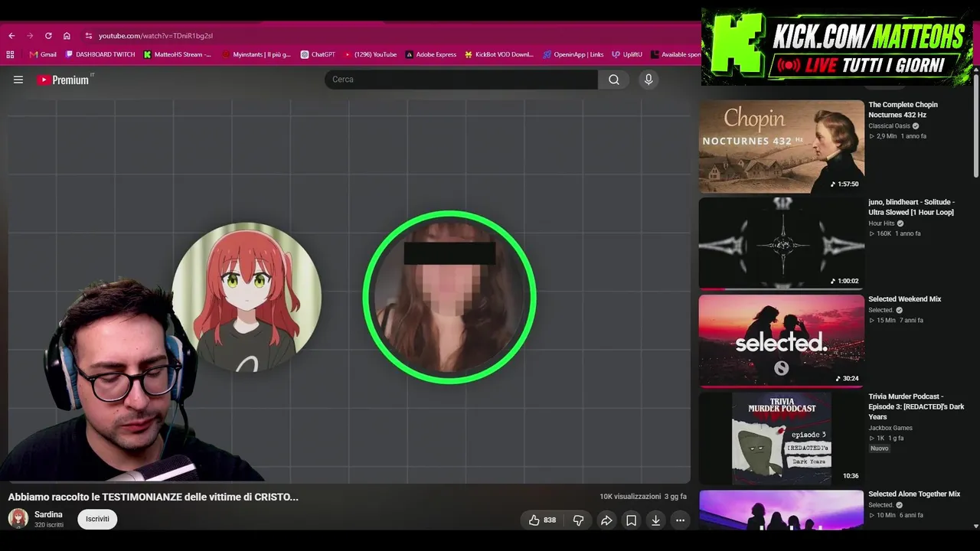Open the OpeninApp Links bookmark

[x=573, y=54]
